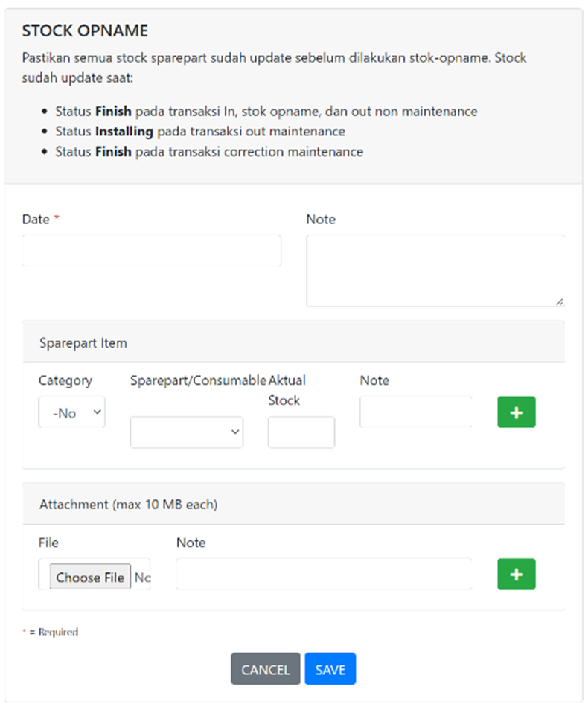588x707 pixels.
Task: Select the Aktual Stock input box
Action: [x=301, y=432]
